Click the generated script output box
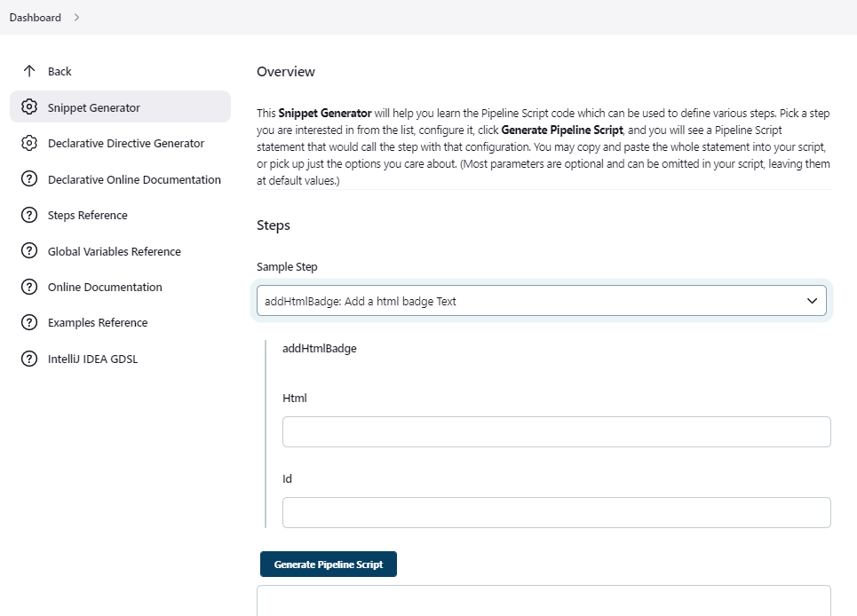Image resolution: width=857 pixels, height=616 pixels. tap(544, 602)
